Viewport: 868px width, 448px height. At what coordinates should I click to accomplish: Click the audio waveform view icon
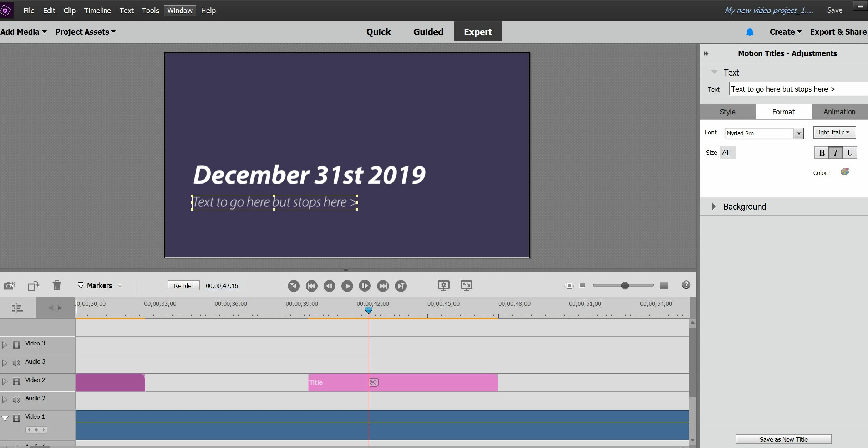55,308
